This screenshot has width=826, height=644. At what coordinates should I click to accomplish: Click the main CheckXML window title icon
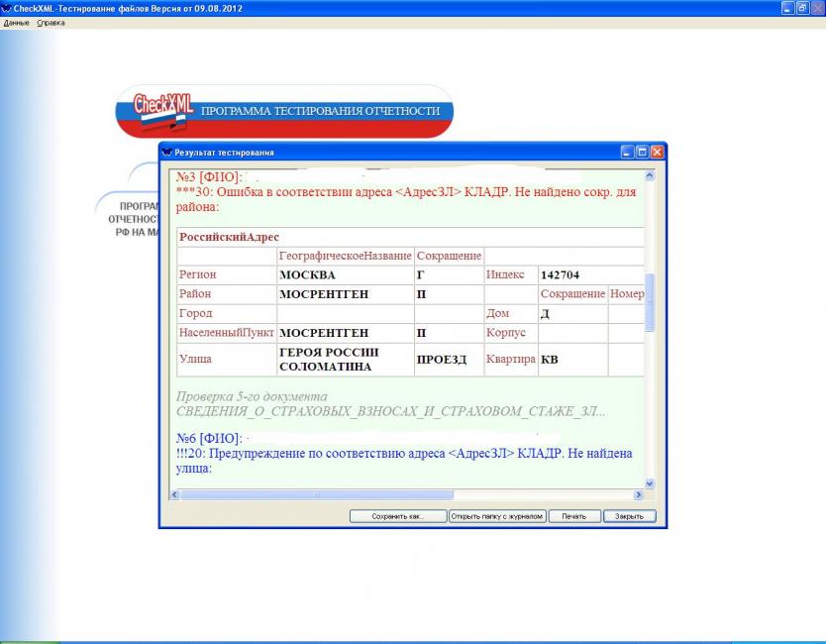pos(7,7)
